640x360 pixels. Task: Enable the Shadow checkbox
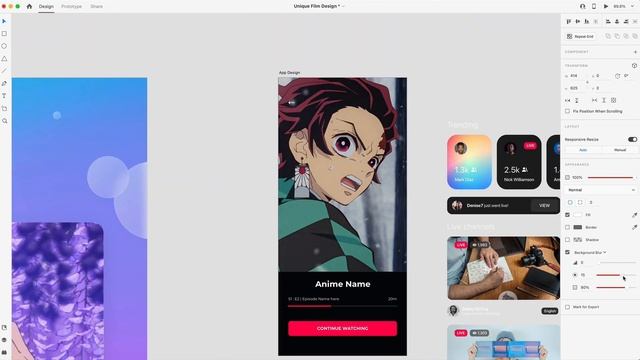click(x=567, y=240)
